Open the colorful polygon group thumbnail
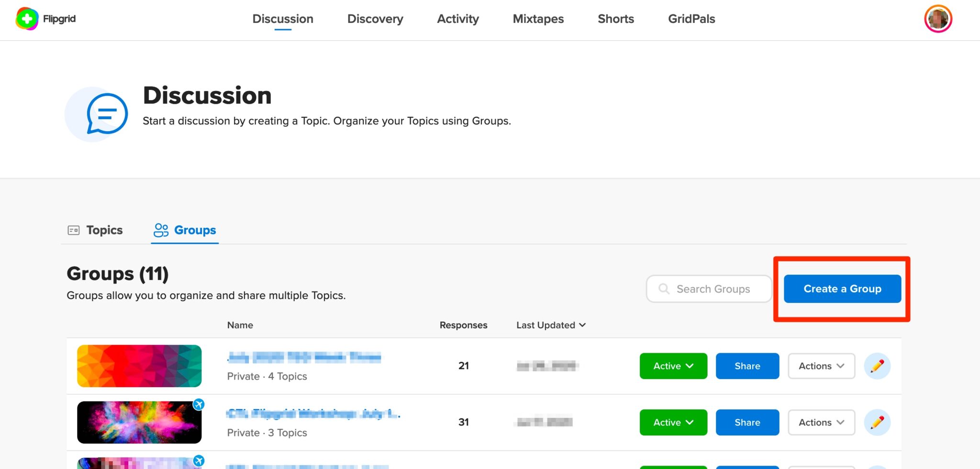The height and width of the screenshot is (469, 980). [139, 366]
